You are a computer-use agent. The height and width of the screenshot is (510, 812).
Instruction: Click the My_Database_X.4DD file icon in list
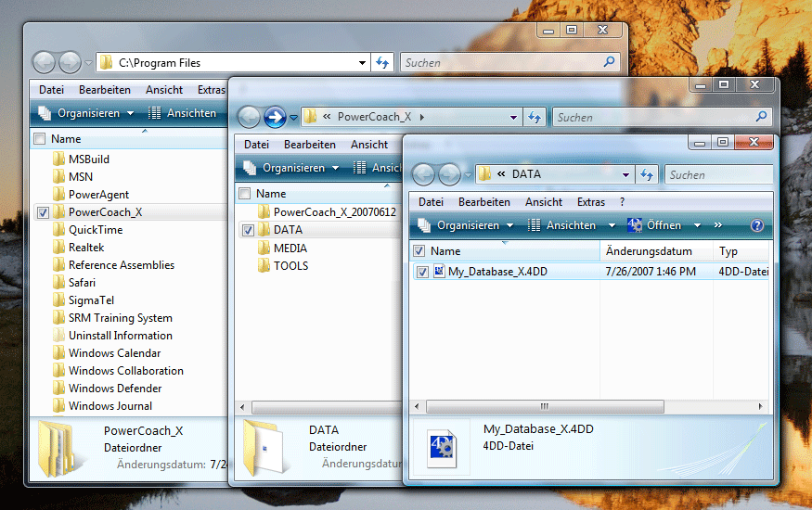[x=439, y=271]
